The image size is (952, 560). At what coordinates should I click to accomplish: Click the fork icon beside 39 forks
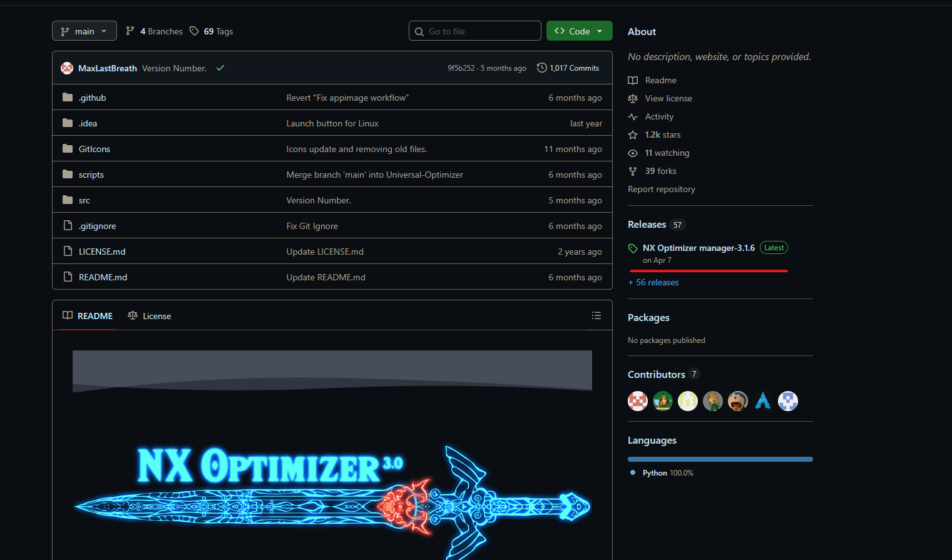tap(633, 171)
